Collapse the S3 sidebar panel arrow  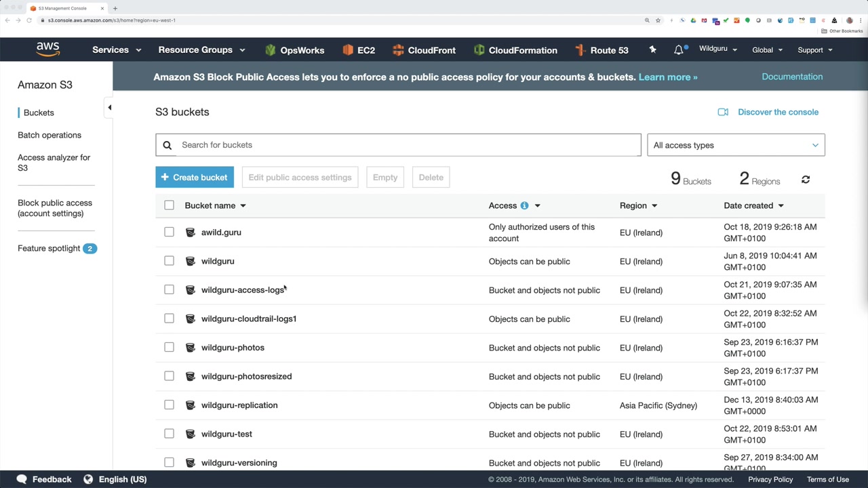click(109, 107)
